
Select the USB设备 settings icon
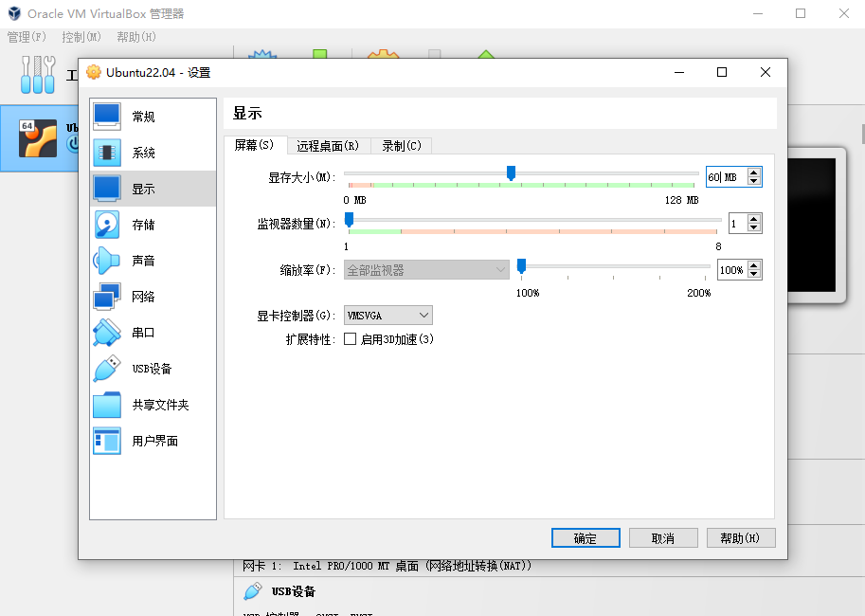pyautogui.click(x=107, y=369)
